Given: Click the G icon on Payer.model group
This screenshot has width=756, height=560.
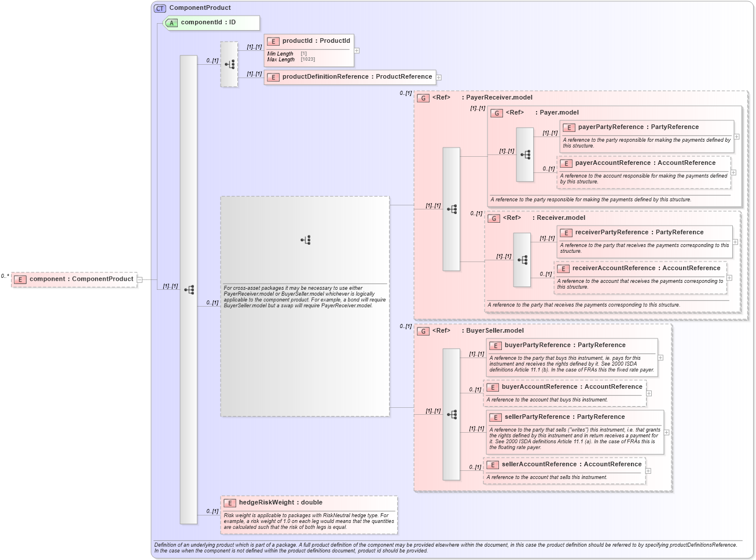Looking at the screenshot, I should tap(497, 113).
